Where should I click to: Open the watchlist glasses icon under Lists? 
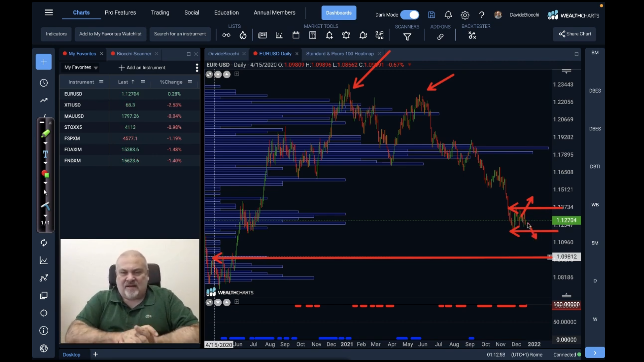pos(226,35)
